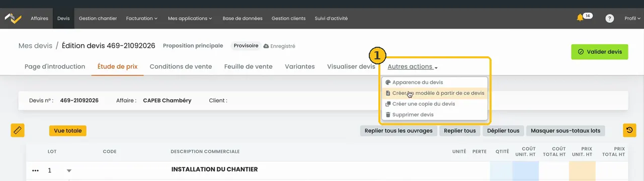Expand the Facturation dropdown menu
This screenshot has width=644, height=181.
pyautogui.click(x=142, y=18)
